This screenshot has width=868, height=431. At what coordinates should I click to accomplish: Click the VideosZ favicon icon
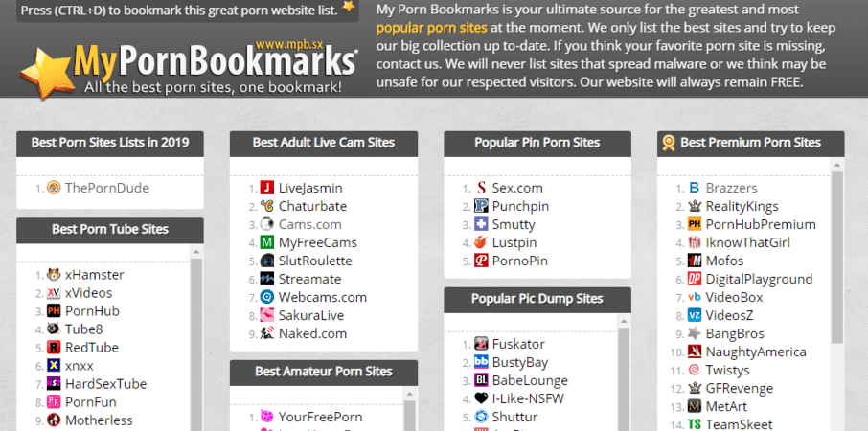point(695,315)
